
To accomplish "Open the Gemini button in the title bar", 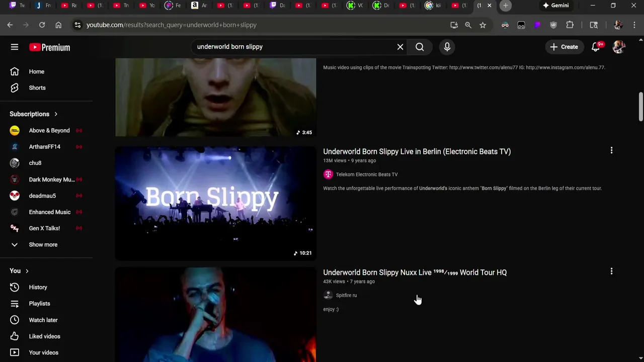I will tap(555, 6).
